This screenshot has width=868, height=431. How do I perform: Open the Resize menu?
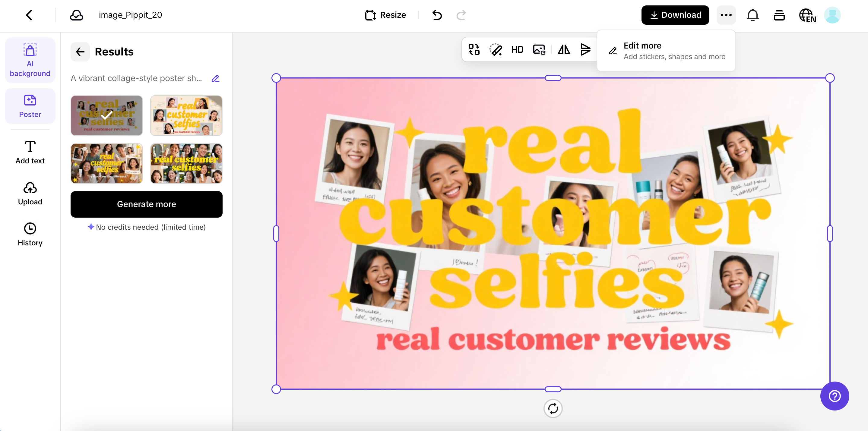click(385, 15)
